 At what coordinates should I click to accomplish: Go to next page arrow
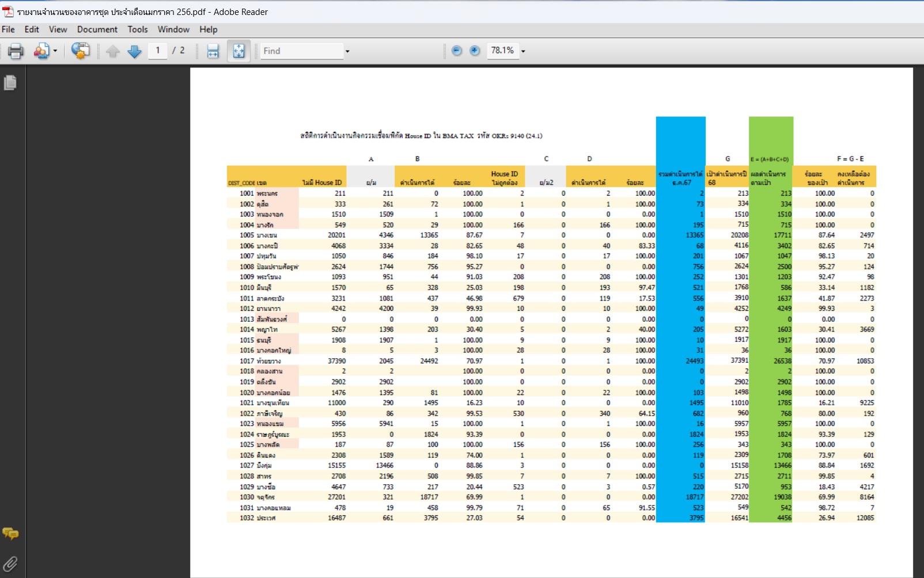[134, 51]
